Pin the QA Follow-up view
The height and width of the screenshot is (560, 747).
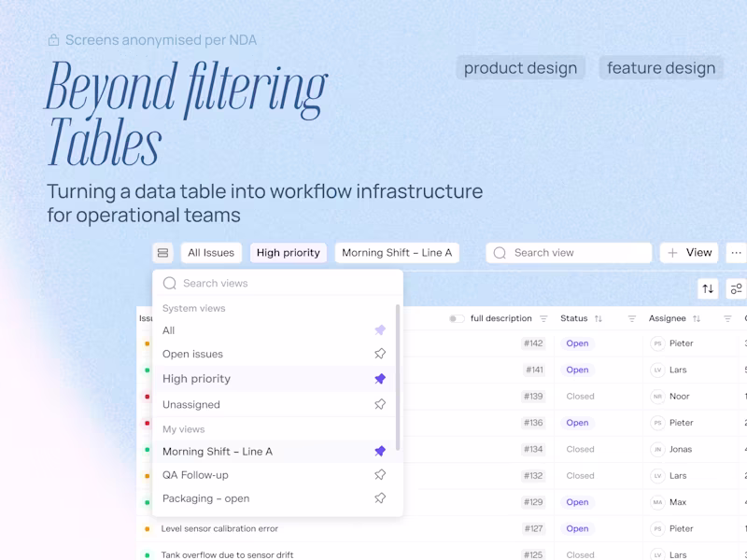click(x=380, y=475)
